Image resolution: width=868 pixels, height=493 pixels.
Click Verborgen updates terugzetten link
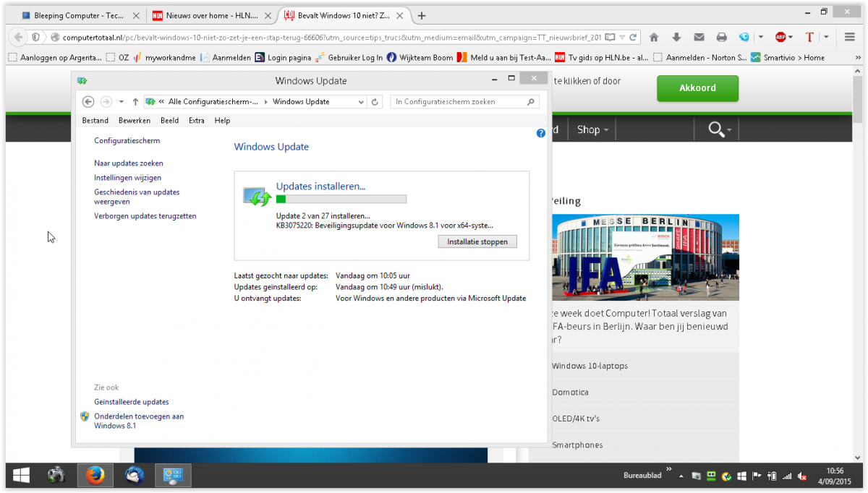point(145,216)
